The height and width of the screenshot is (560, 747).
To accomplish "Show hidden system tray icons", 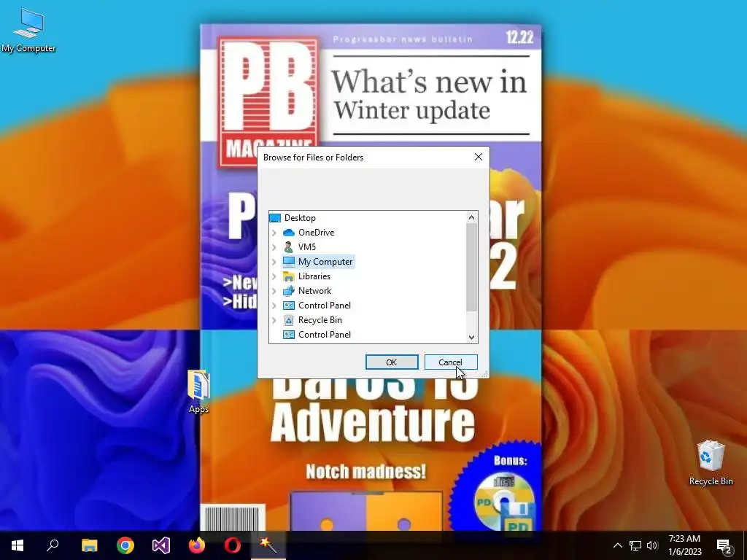I will pos(617,545).
